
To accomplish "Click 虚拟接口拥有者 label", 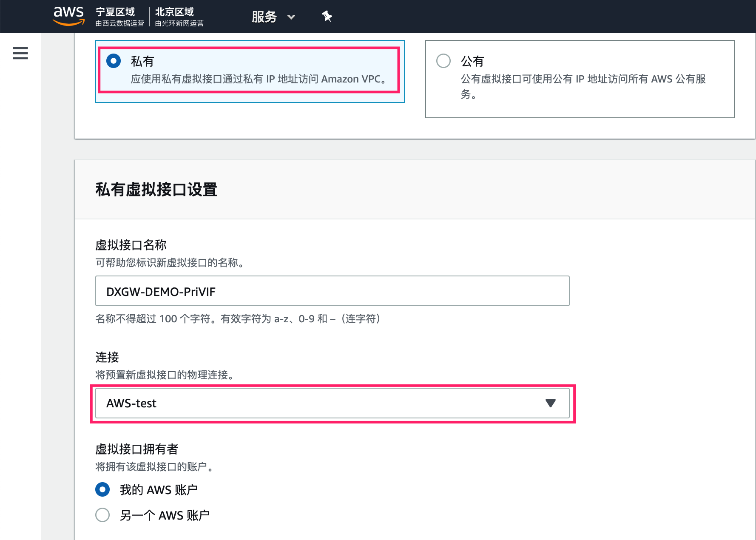I will (137, 449).
